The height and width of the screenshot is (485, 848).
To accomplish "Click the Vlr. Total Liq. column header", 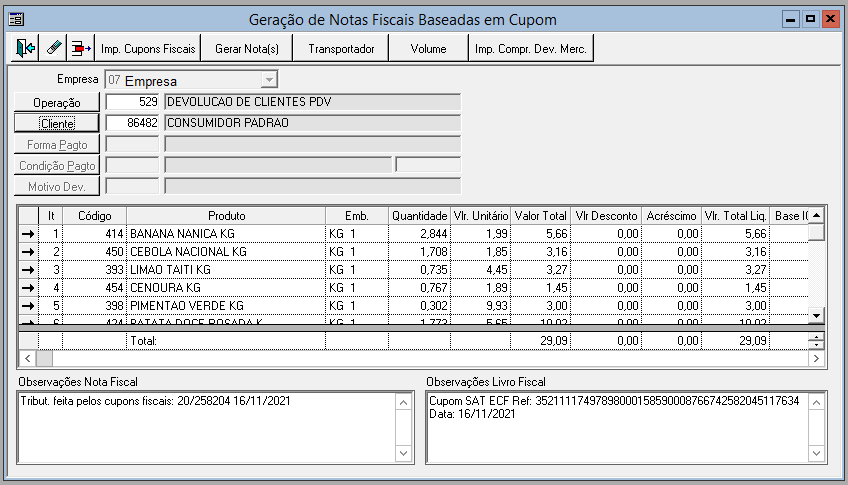I will point(736,216).
